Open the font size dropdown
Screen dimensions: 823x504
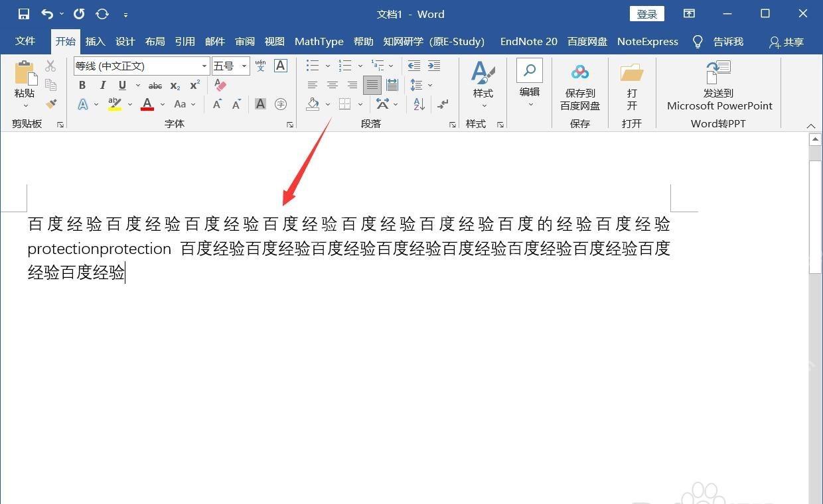(244, 66)
